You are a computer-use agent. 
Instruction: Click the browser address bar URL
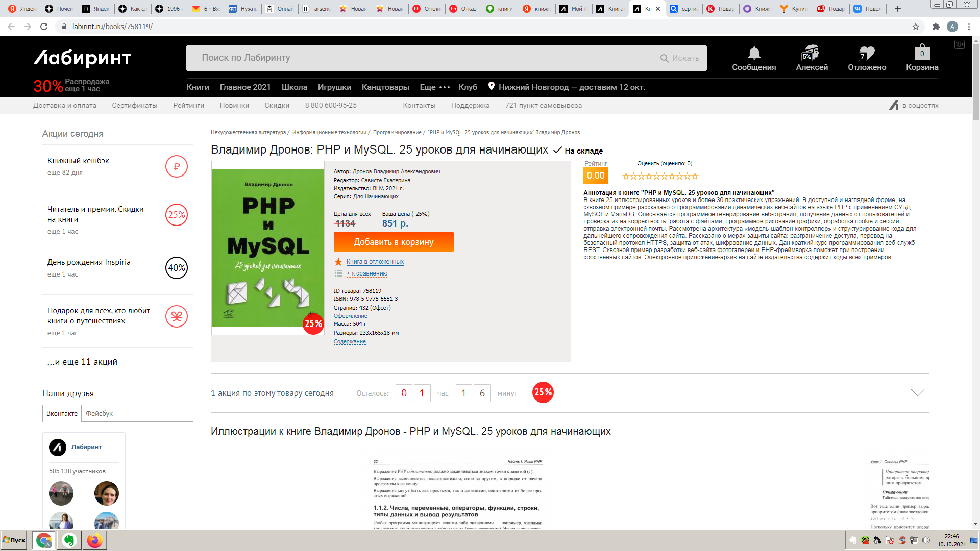(112, 27)
